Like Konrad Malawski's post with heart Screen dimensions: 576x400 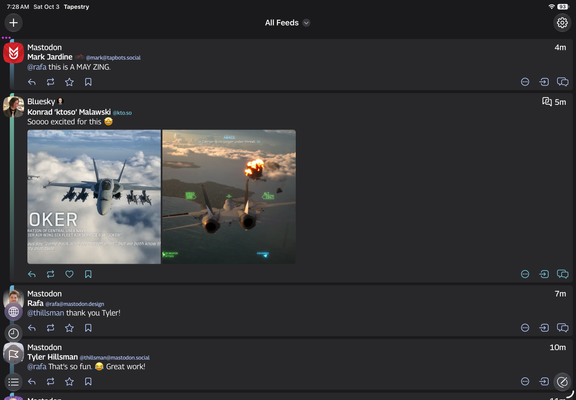(x=69, y=274)
